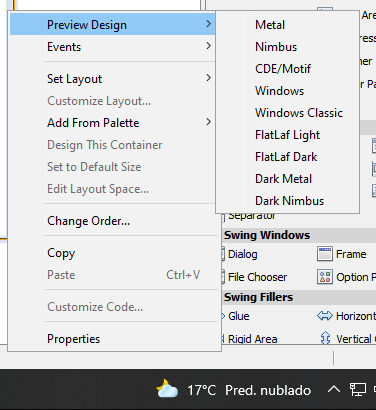Click the Preview Design arrow chevron
Screen dimensions: 376x410
(209, 24)
